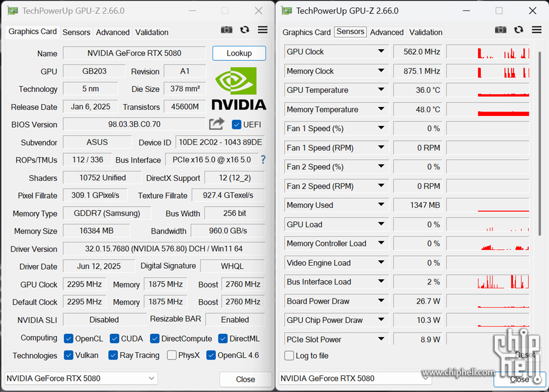Open the GPU selector dropdown in Graphics Card window
Viewport: 549px width, 392px height.
click(81, 379)
